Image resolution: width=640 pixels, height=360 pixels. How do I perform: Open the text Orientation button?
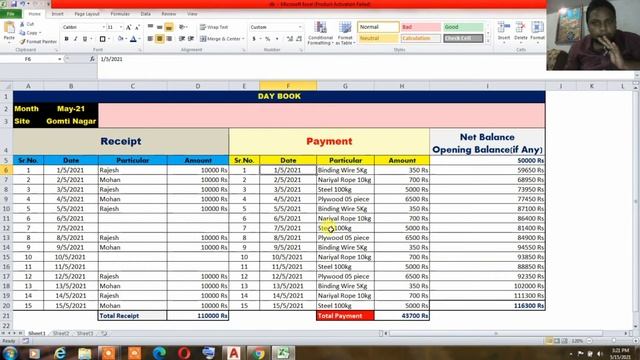pos(182,27)
